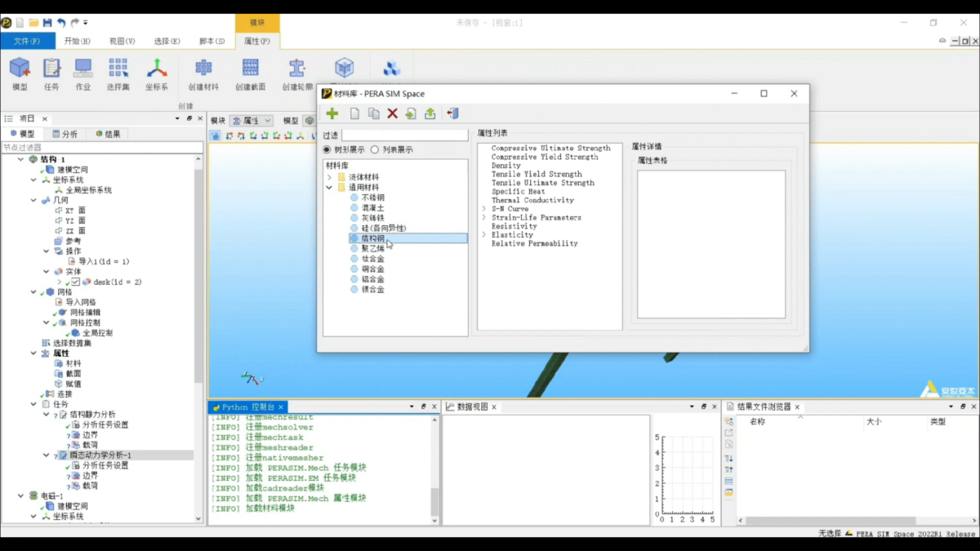Click the export upload icon in 材料库 toolbar
The height and width of the screenshot is (551, 980).
[x=430, y=113]
